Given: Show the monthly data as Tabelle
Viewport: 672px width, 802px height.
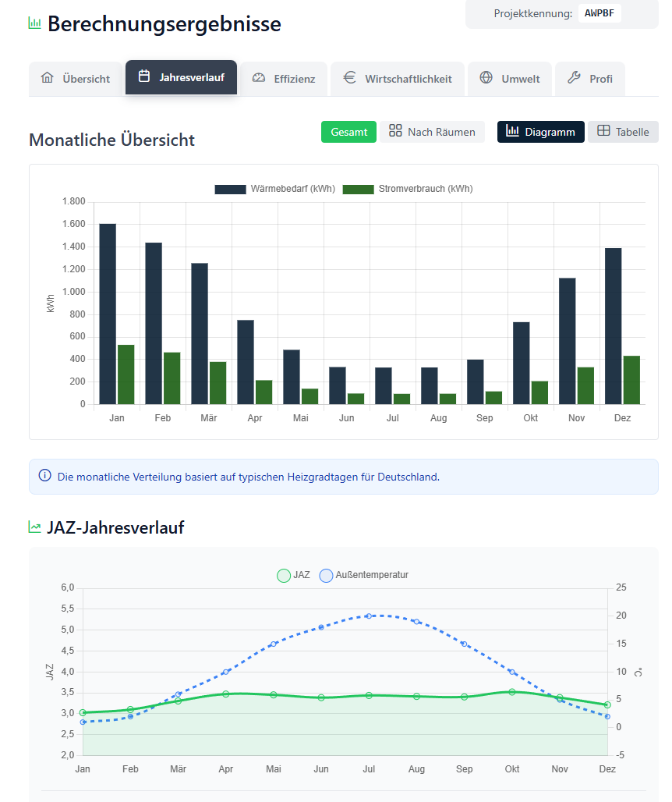Looking at the screenshot, I should click(623, 132).
